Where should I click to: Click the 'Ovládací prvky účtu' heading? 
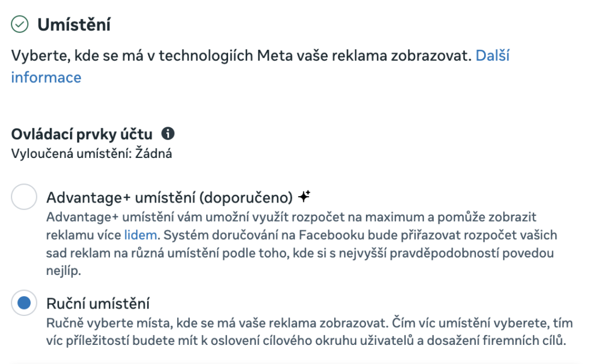coord(82,134)
